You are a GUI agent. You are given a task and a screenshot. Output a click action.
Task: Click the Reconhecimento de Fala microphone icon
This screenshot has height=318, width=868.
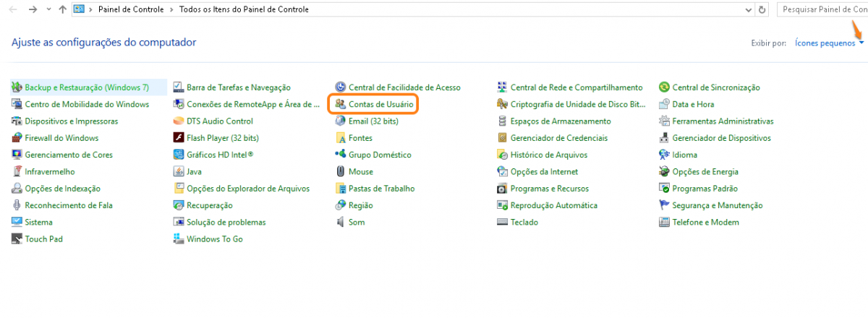click(x=17, y=205)
